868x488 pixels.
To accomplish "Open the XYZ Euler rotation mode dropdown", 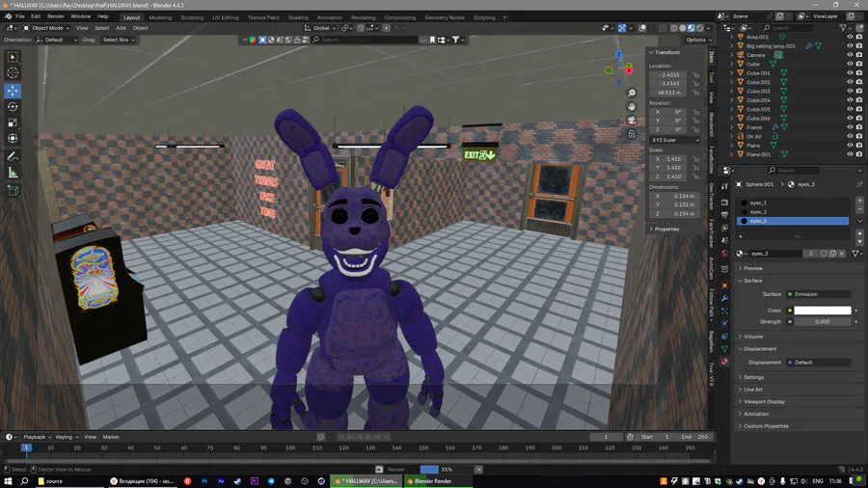I will pyautogui.click(x=674, y=140).
